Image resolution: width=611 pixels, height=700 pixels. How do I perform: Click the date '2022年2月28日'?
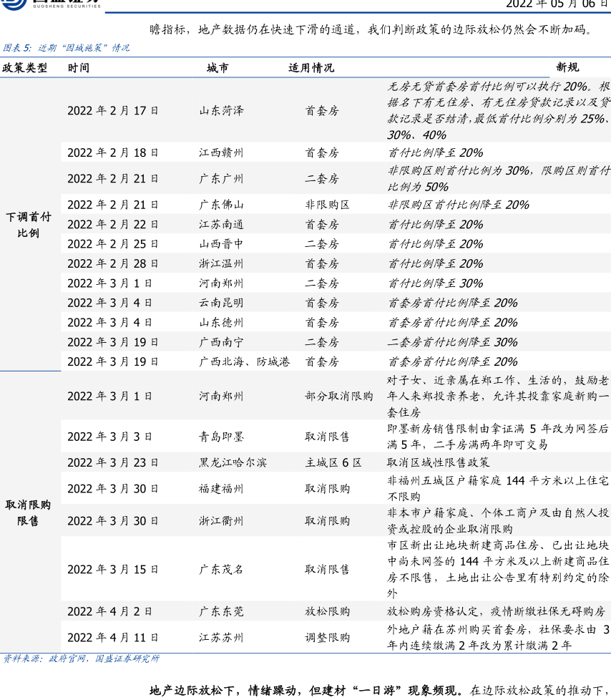pos(113,264)
